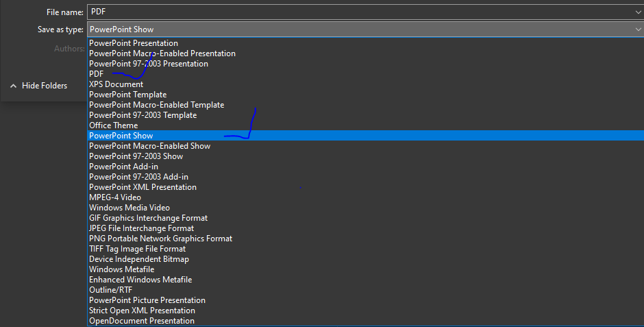Choose XPS Document format
This screenshot has height=327, width=644.
pyautogui.click(x=366, y=84)
